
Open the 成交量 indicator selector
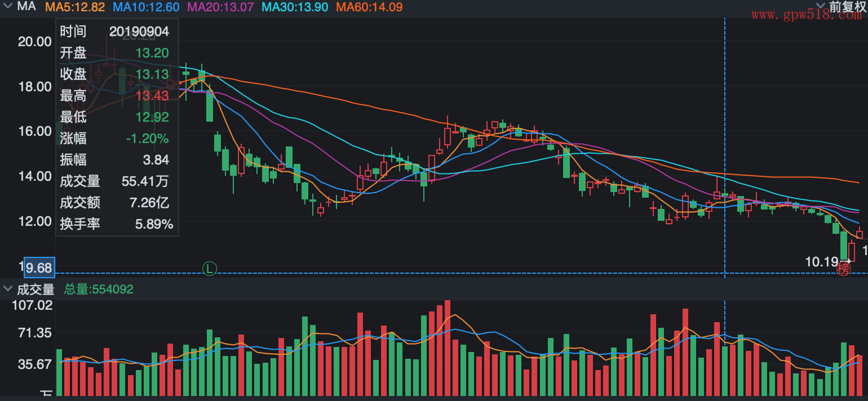[x=36, y=289]
